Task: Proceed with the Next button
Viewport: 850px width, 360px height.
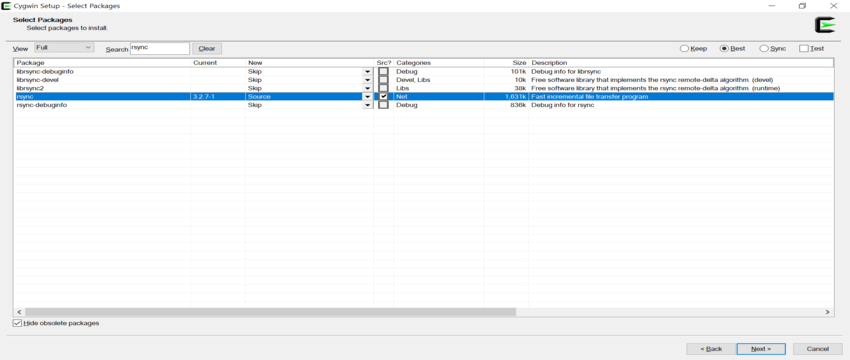Action: coord(761,349)
